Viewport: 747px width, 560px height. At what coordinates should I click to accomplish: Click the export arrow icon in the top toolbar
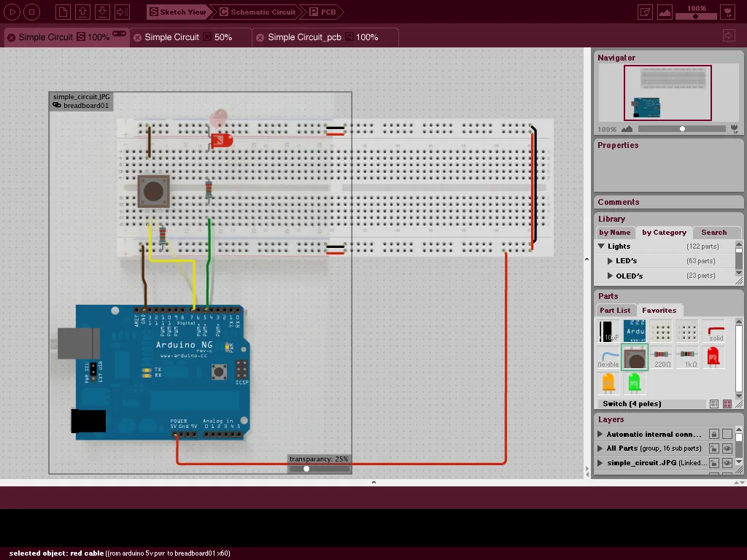122,12
